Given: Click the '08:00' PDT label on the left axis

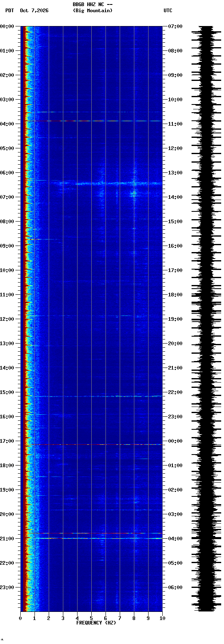Looking at the screenshot, I should click(7, 222).
